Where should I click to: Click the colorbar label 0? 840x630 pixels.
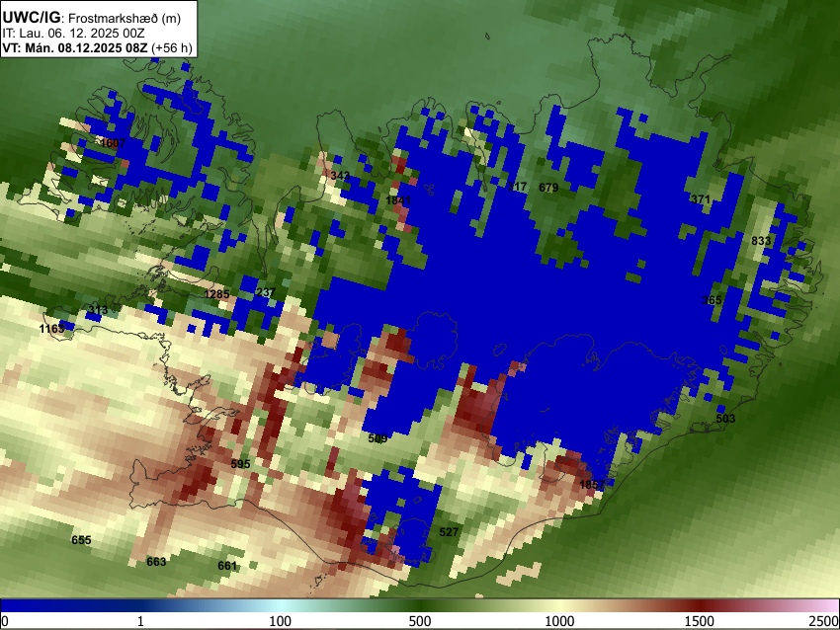pos(5,621)
